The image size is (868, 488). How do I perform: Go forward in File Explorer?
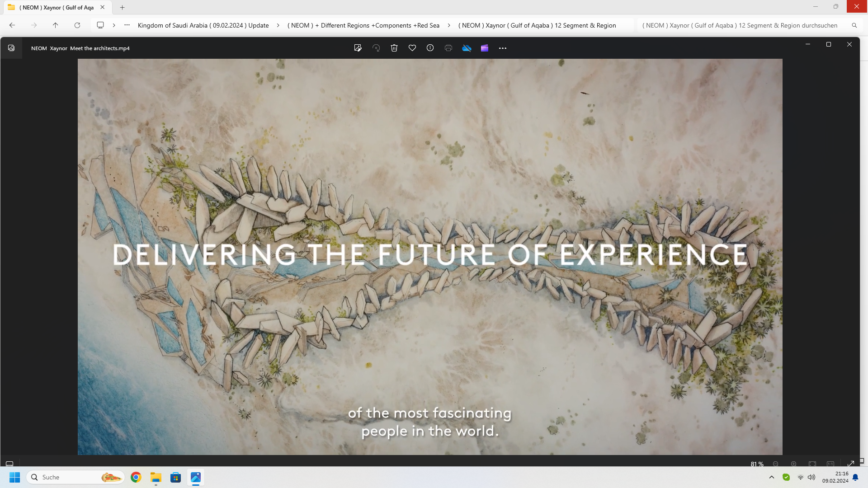tap(34, 25)
